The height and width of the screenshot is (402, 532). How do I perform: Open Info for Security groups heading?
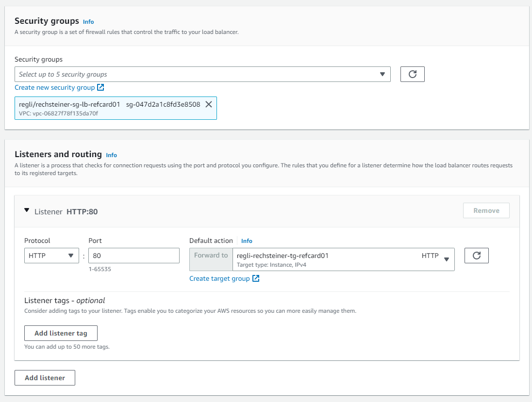point(88,22)
